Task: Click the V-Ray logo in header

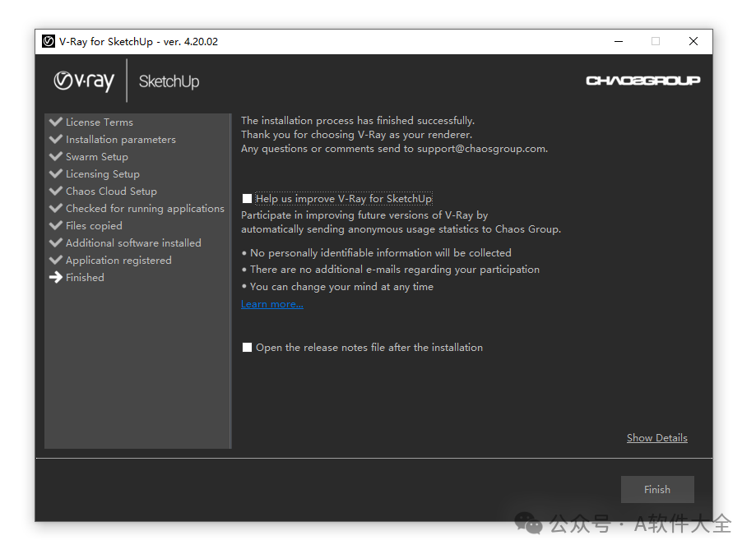Action: pos(84,81)
